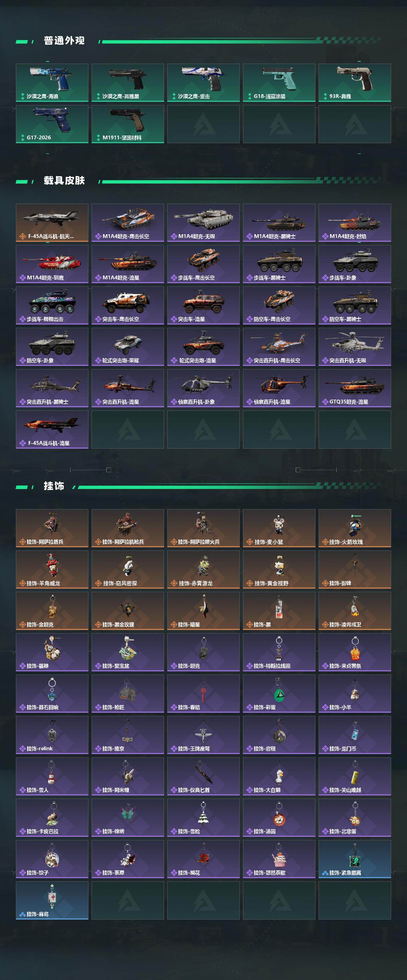Open the F-45A战斗机-航天 vehicle skin
Screen dimensions: 407x980
point(52,222)
